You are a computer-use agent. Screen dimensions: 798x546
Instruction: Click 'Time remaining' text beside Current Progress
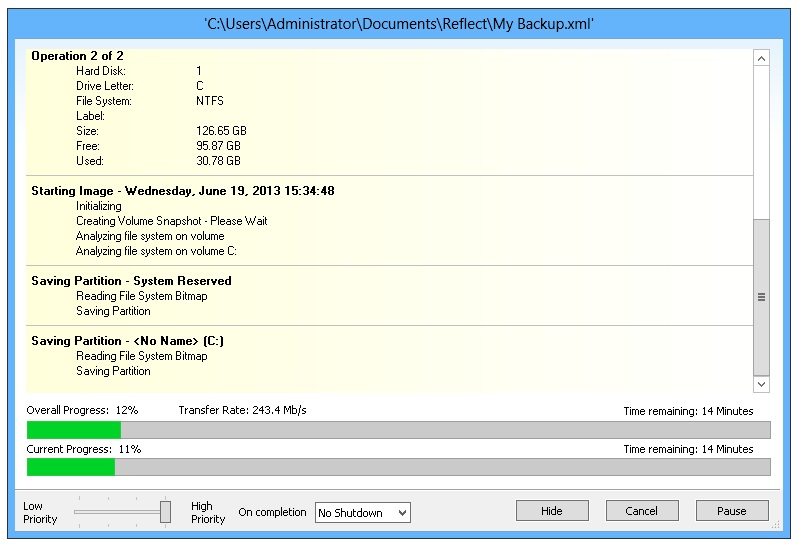click(x=688, y=449)
